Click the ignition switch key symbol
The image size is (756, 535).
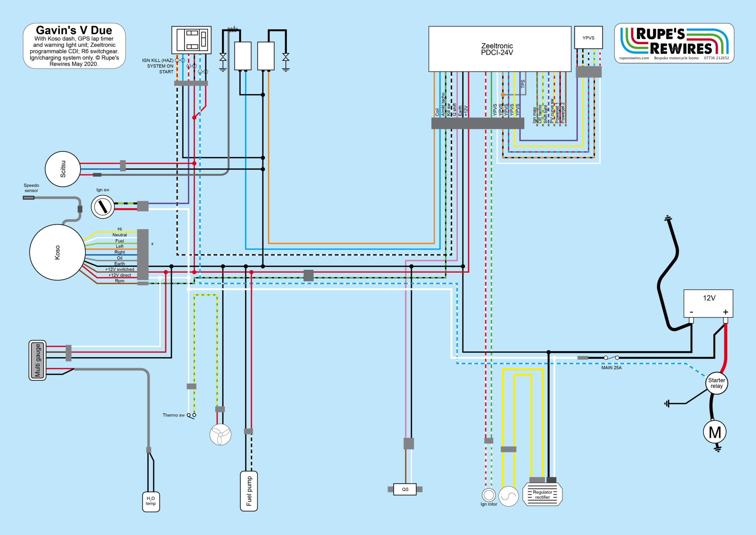[103, 207]
